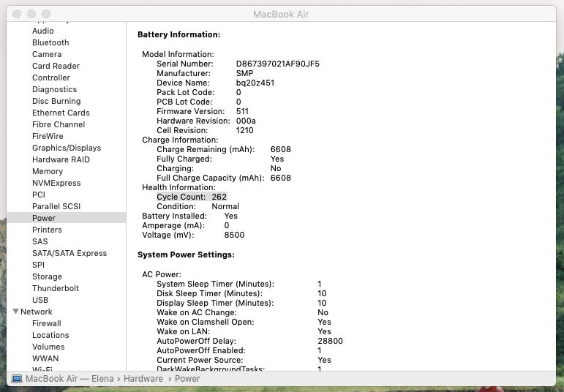The width and height of the screenshot is (564, 392).
Task: Click the Wake on LAN label
Action: coord(183,331)
